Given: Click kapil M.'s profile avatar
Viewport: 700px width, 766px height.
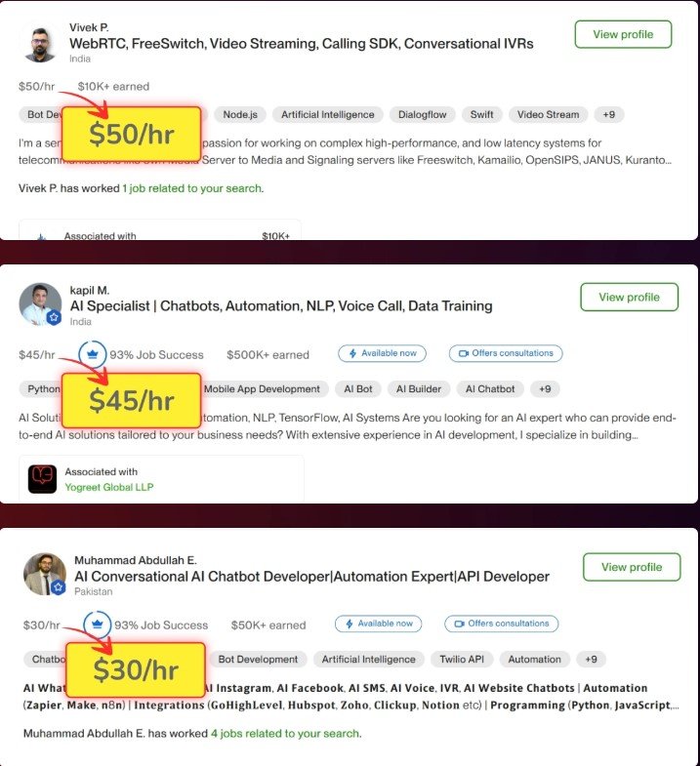Looking at the screenshot, I should [40, 303].
